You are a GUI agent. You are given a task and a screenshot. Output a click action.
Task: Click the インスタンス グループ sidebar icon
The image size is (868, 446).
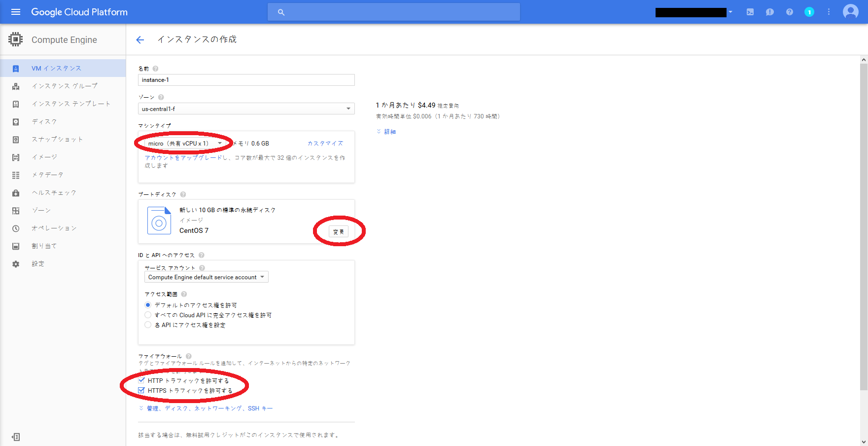pyautogui.click(x=16, y=86)
